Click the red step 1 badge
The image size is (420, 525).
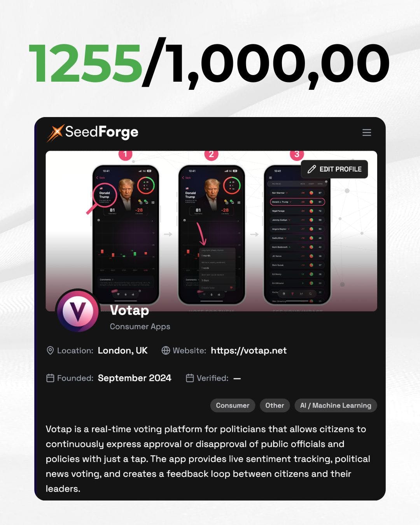pos(125,154)
